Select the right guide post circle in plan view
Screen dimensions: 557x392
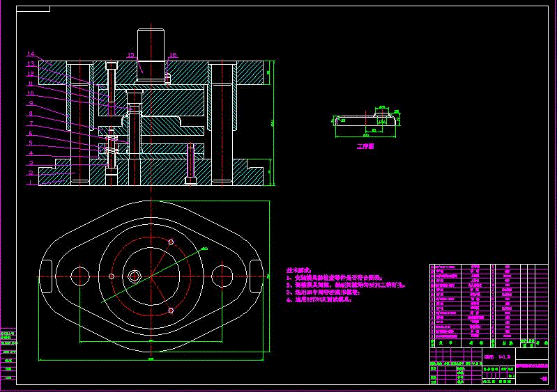222,276
